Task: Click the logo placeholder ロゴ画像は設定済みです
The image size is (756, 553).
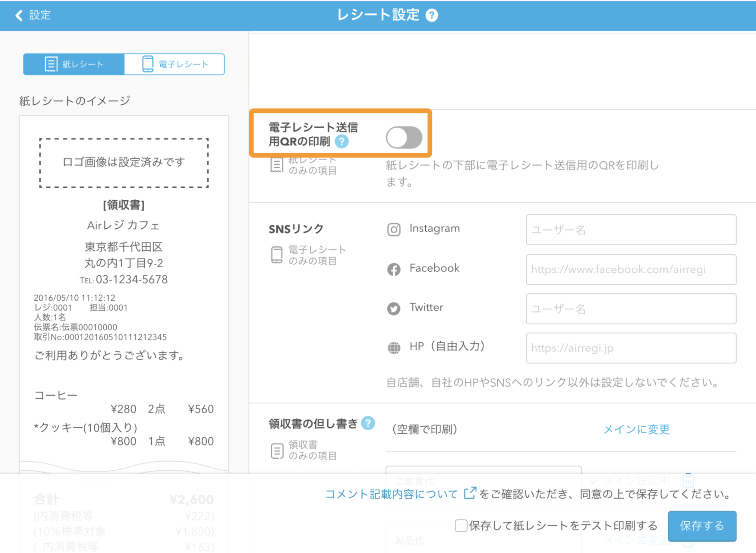Action: pyautogui.click(x=124, y=163)
